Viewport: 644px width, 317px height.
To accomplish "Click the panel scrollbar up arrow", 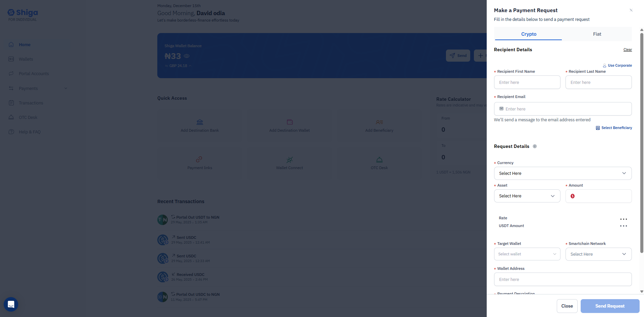I will click(642, 30).
